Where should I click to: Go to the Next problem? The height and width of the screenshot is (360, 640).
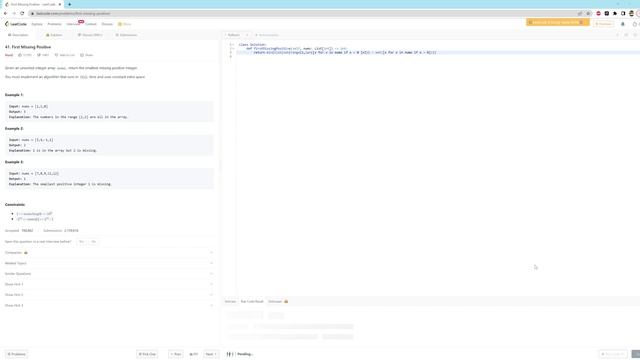[211, 354]
